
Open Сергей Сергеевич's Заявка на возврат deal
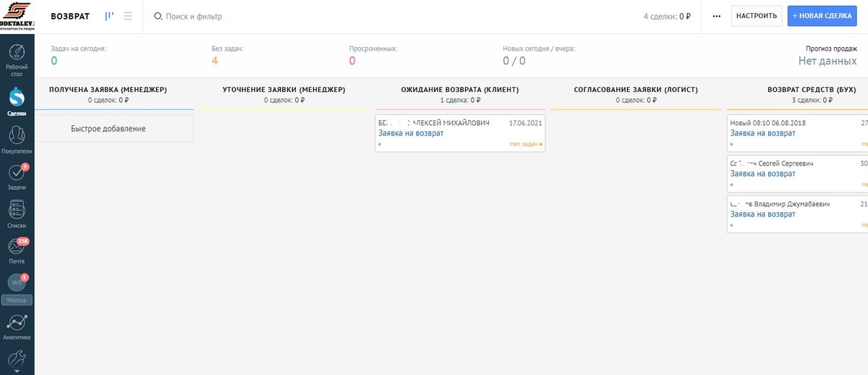(762, 174)
